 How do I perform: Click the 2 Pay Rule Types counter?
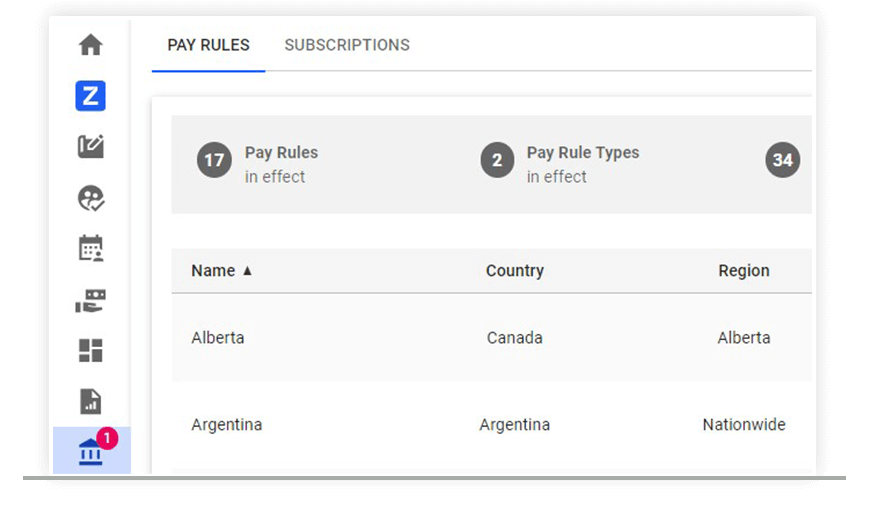(x=560, y=164)
